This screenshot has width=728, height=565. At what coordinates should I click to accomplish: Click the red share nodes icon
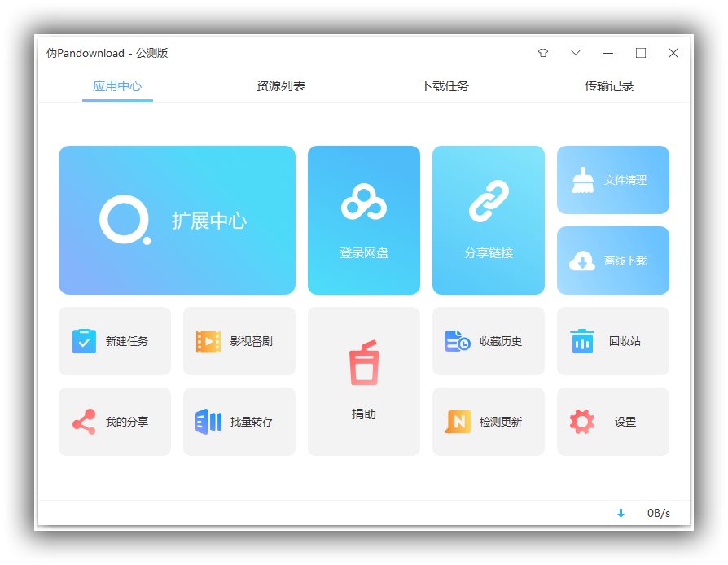click(x=84, y=422)
